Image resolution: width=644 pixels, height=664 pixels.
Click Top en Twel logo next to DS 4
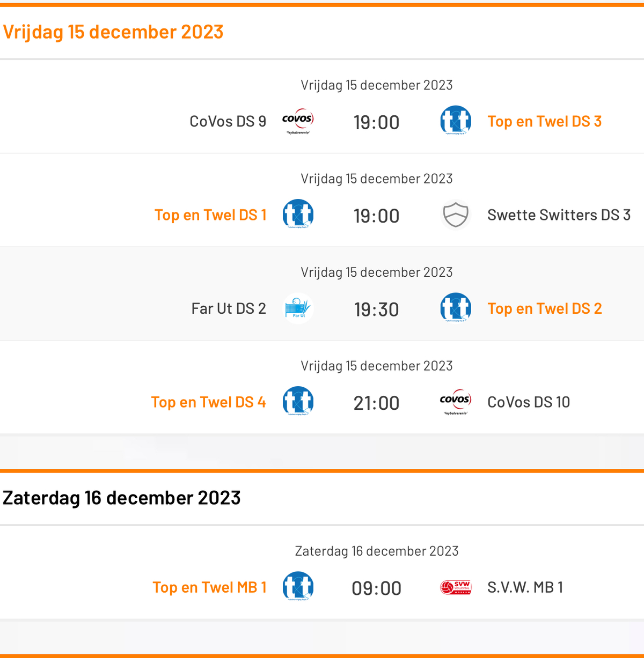(x=298, y=402)
